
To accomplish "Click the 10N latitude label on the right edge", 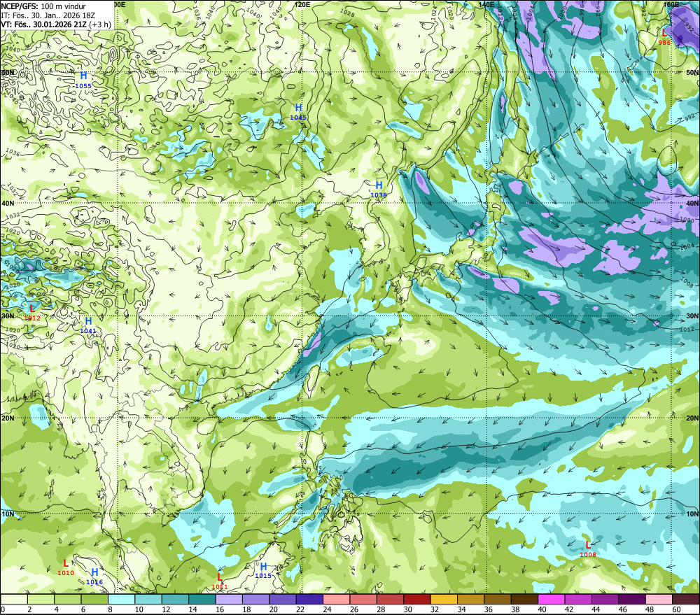I will [x=692, y=514].
